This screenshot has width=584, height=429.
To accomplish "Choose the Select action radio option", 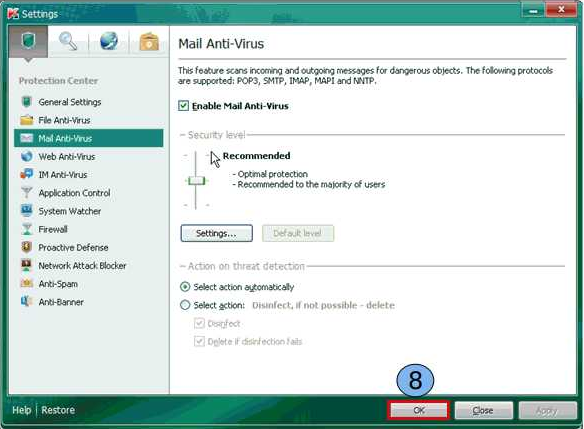I will [x=185, y=305].
